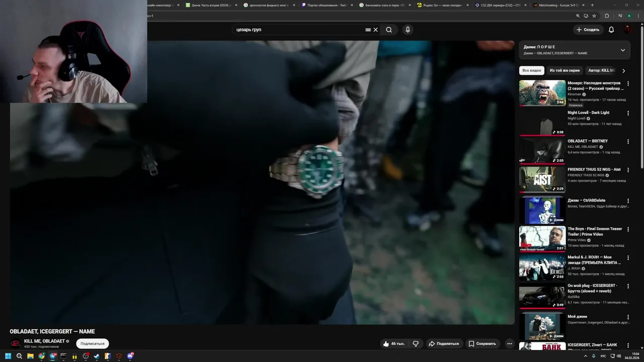Open KILL ME channel avatar
Image resolution: width=644 pixels, height=362 pixels.
(x=16, y=344)
